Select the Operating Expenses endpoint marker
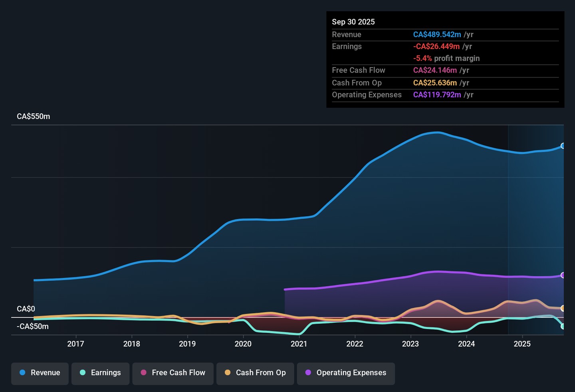The height and width of the screenshot is (392, 575). pyautogui.click(x=563, y=275)
